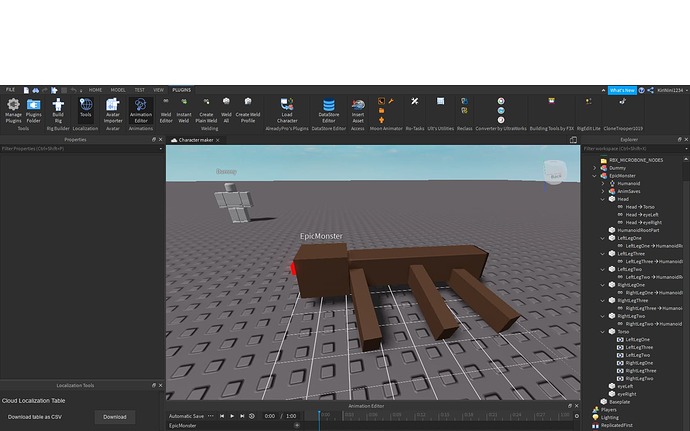Expand the AnimSaves node in Explorer
690x431 pixels.
tap(603, 192)
